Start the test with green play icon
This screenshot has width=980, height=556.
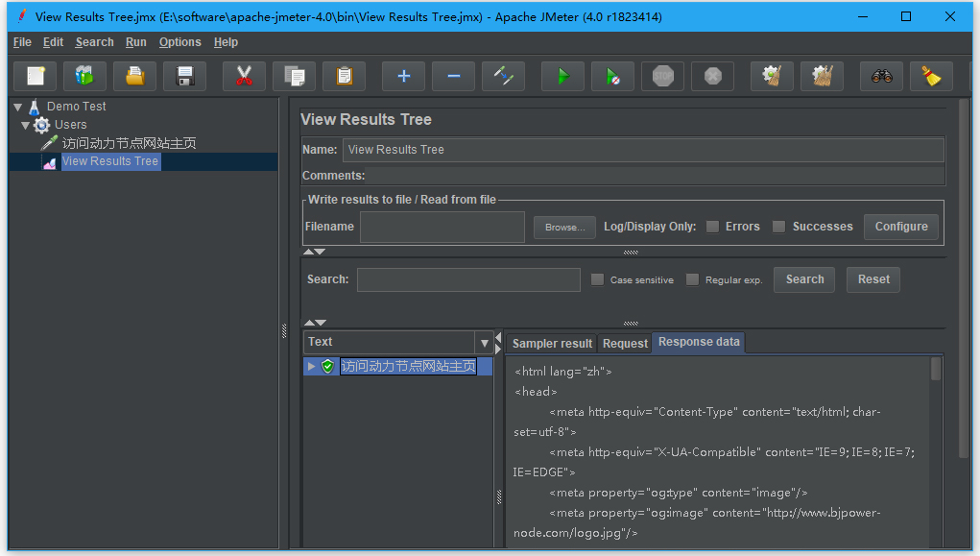[x=563, y=76]
